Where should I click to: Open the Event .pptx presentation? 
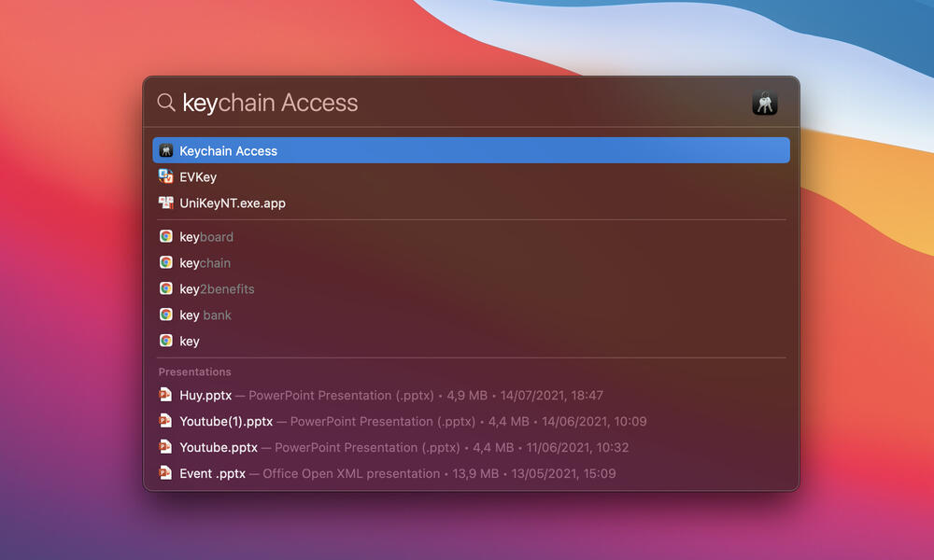tap(471, 474)
